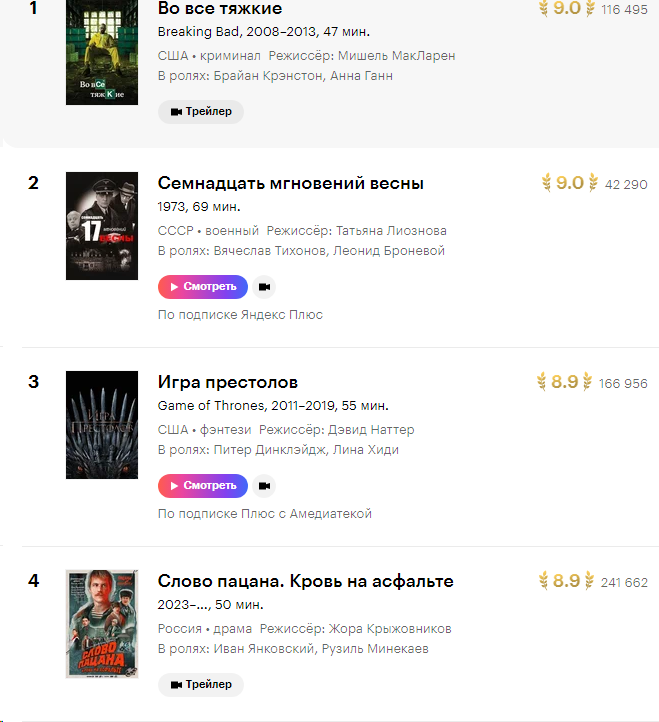Click the 9.0 rating of Семнадцать мгновений весны
This screenshot has height=722, width=659.
(x=569, y=182)
